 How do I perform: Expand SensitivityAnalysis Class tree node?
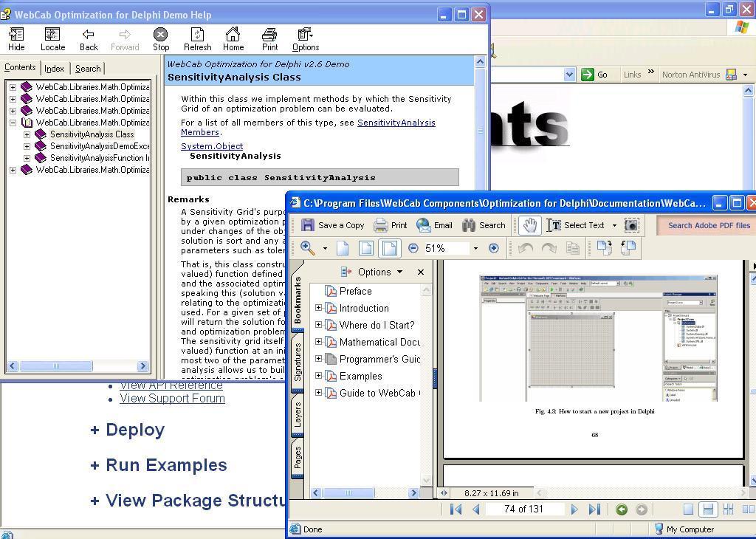pyautogui.click(x=27, y=134)
